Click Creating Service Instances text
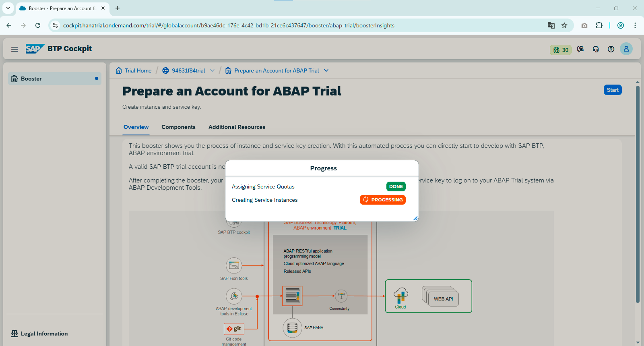The image size is (644, 346). pos(264,200)
